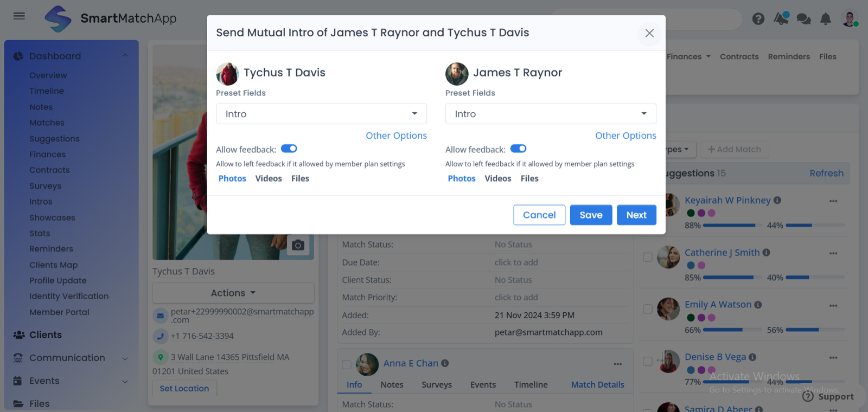Open the user profile avatar
Screen dimensions: 868x412
(850, 18)
